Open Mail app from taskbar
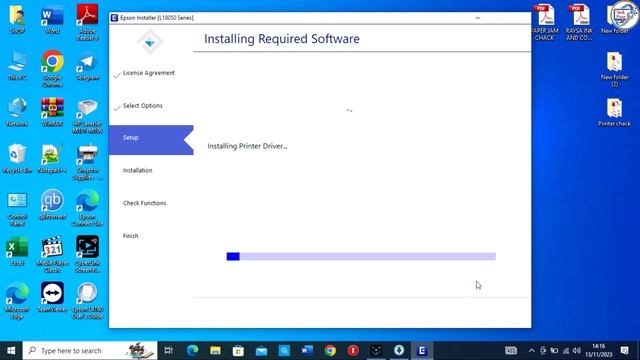This screenshot has width=640, height=360. (261, 351)
